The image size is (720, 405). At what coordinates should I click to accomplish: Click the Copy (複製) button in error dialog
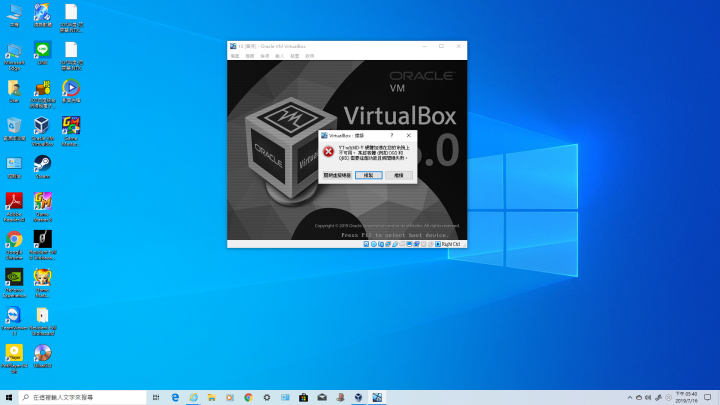[x=368, y=175]
